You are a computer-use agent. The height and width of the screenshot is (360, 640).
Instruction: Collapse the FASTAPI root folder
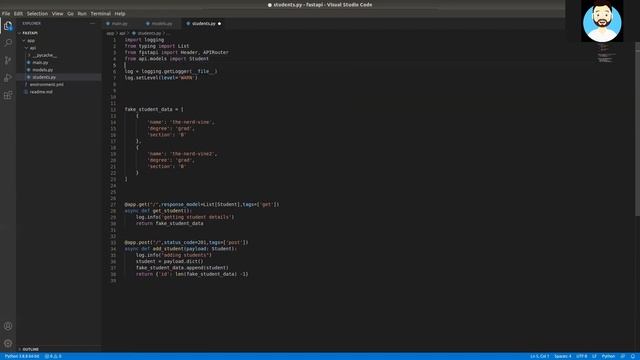coord(29,33)
